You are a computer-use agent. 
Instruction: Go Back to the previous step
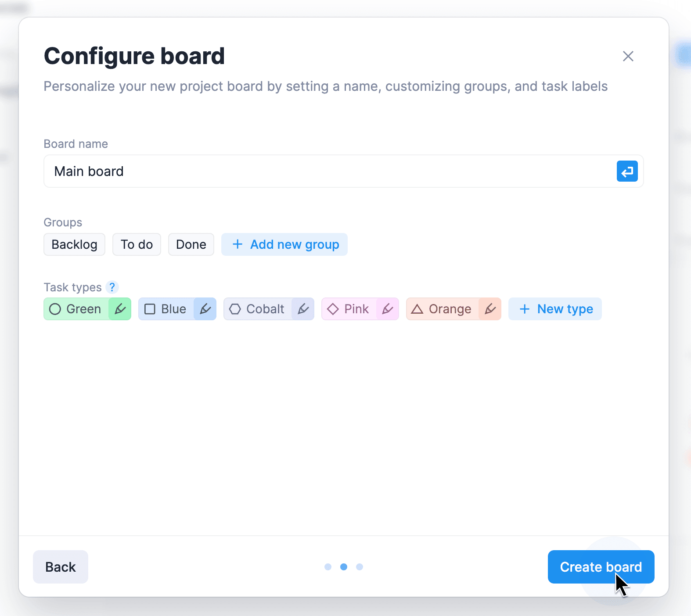pyautogui.click(x=61, y=567)
